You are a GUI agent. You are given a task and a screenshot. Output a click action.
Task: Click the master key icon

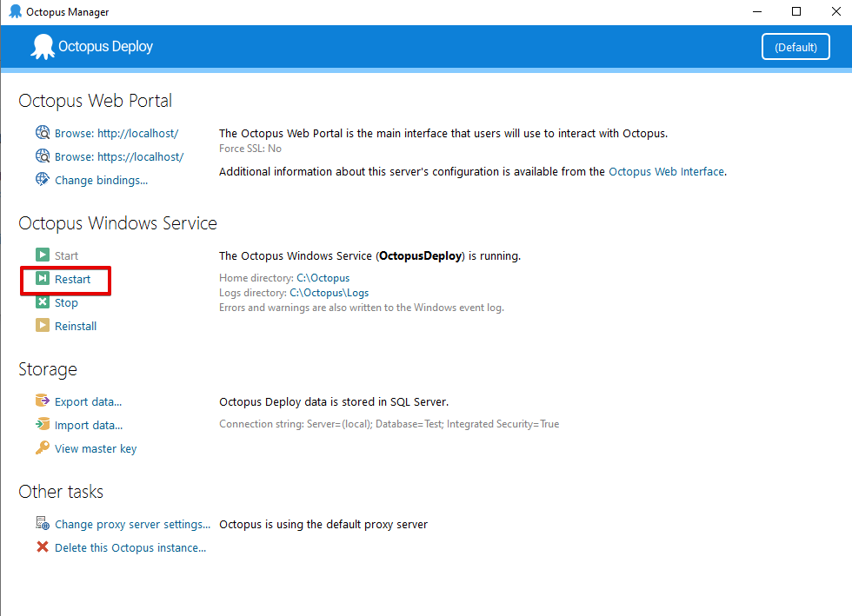click(43, 447)
